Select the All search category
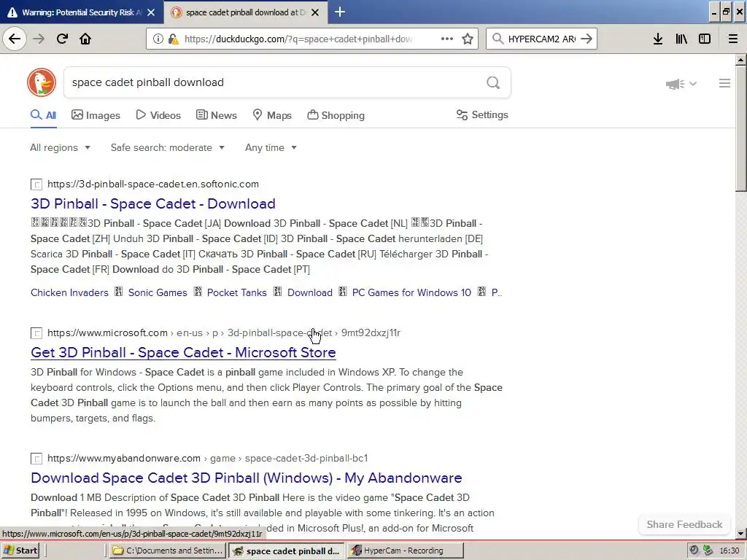Screen dimensions: 747x560 coord(43,115)
